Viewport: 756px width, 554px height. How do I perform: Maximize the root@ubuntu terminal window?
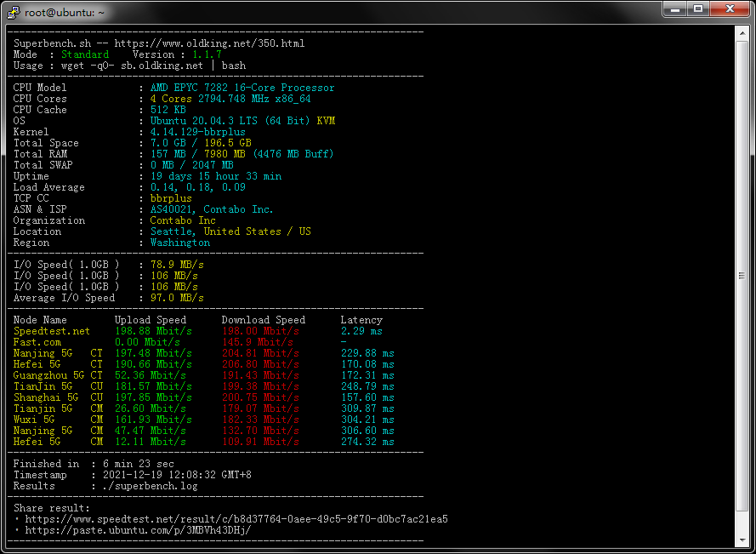(698, 9)
